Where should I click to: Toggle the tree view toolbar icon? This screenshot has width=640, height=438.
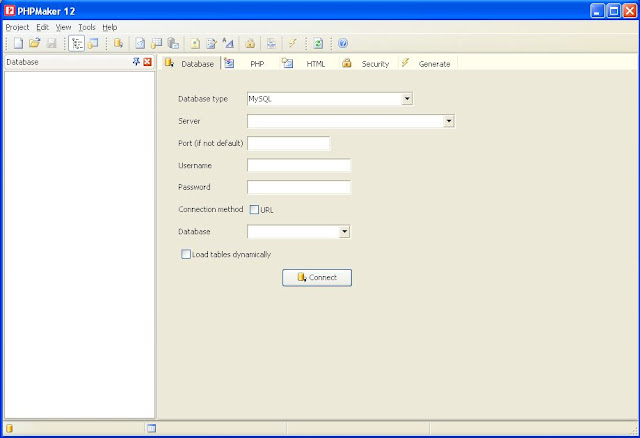(77, 43)
